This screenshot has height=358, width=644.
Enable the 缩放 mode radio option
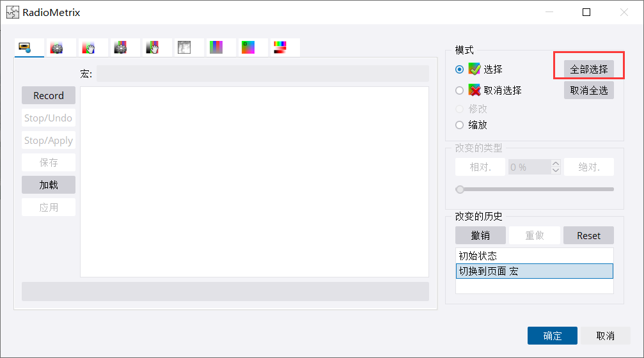pyautogui.click(x=459, y=125)
